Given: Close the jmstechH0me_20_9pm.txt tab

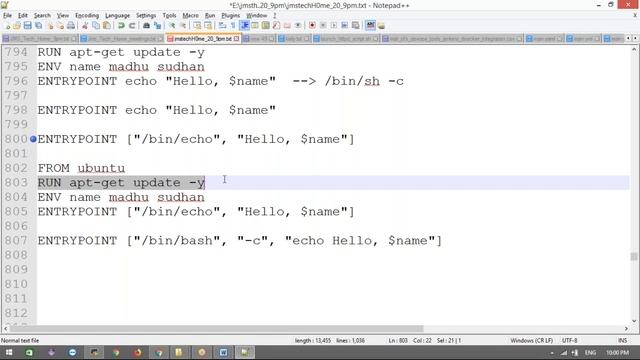Looking at the screenshot, I should tap(236, 39).
